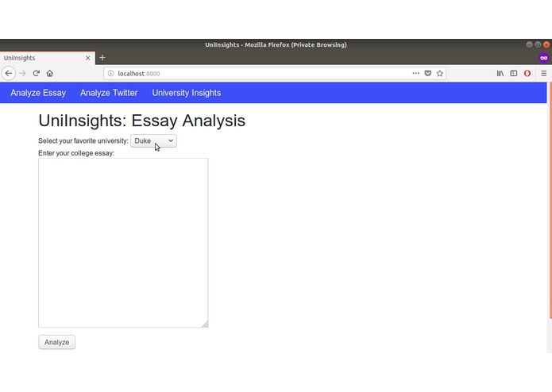The height and width of the screenshot is (392, 552).
Task: Open page actions three-dot menu
Action: tap(415, 74)
